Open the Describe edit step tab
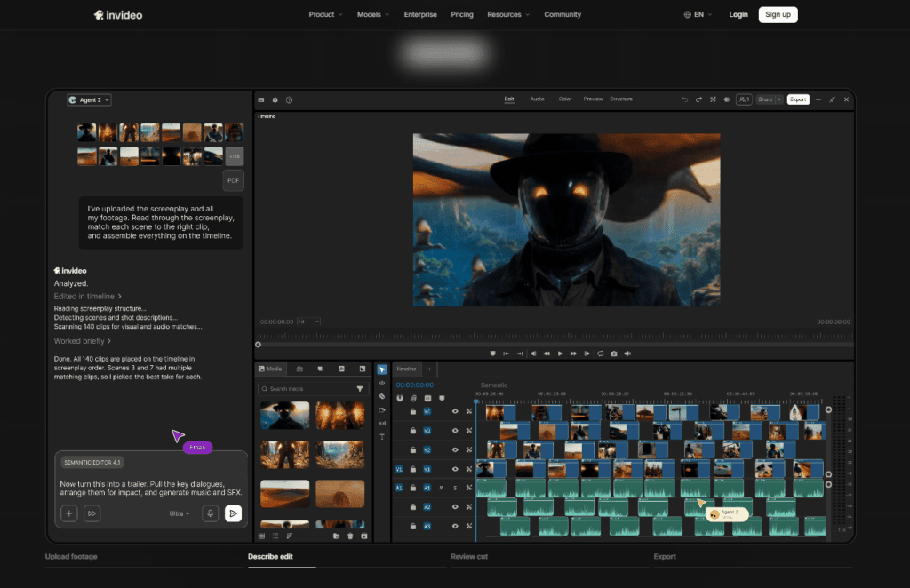 [270, 557]
